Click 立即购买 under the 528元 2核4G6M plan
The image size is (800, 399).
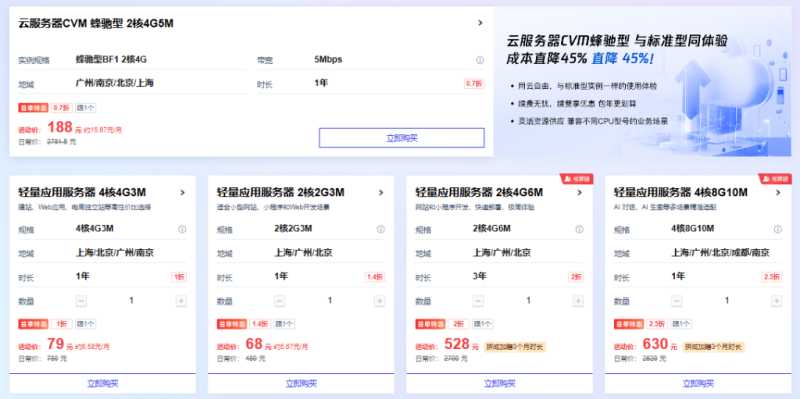[499, 383]
